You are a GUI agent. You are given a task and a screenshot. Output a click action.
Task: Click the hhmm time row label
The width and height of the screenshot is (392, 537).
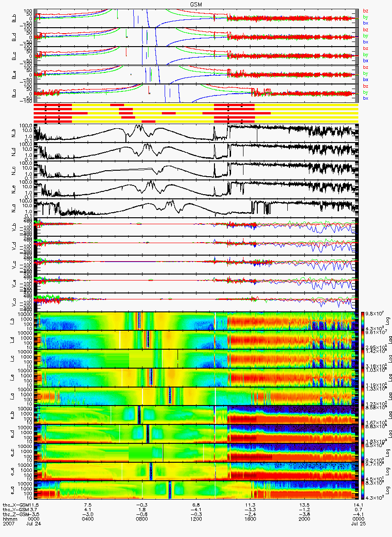point(10,519)
